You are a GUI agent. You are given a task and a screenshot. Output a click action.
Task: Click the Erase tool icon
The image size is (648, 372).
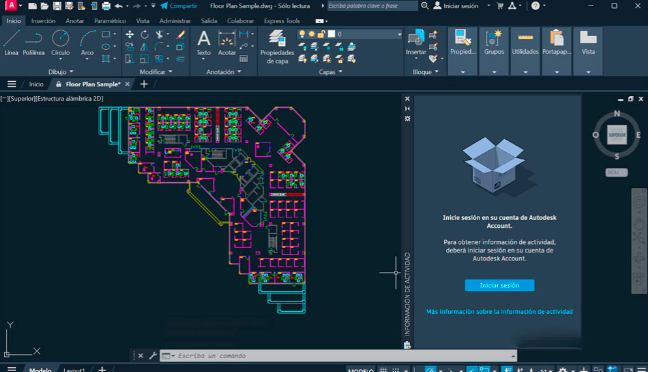coord(181,34)
